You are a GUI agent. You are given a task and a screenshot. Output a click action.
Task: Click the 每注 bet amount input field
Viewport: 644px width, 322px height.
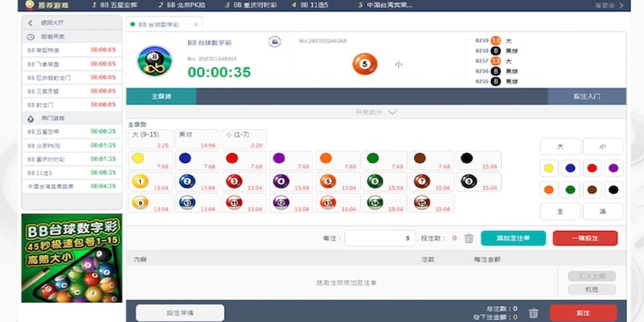click(x=380, y=238)
